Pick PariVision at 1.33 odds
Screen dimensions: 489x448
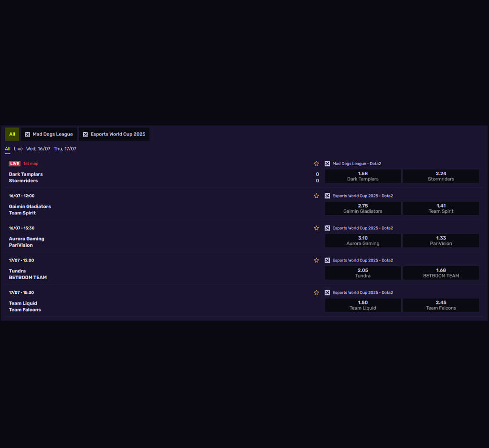coord(441,240)
